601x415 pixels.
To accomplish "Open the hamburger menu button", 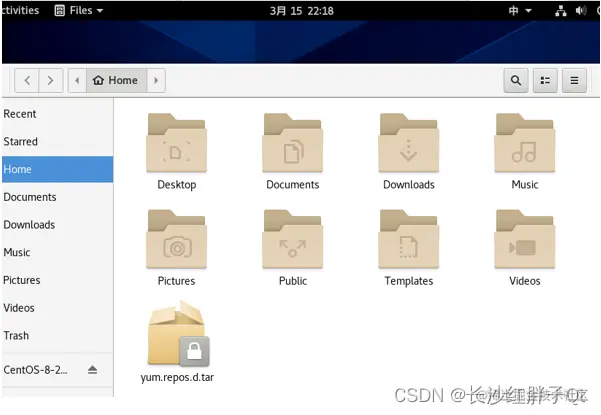I will pos(574,80).
